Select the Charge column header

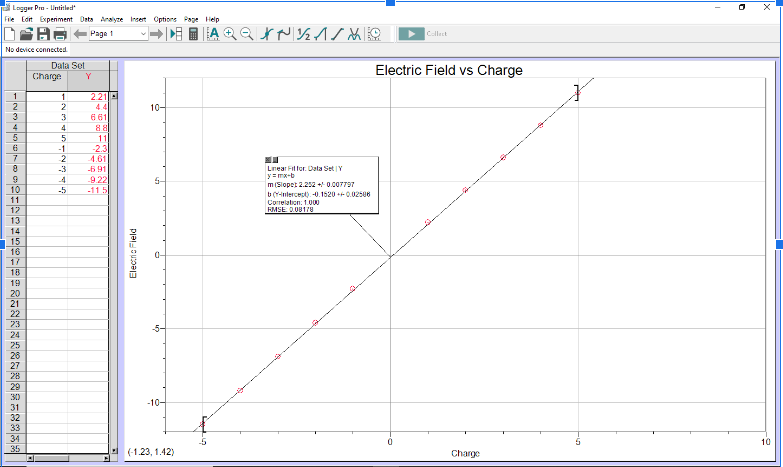[47, 80]
